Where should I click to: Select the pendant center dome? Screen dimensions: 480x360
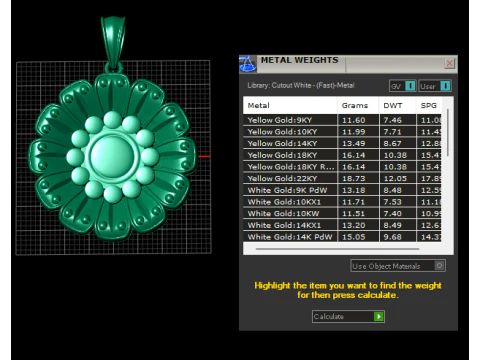pos(112,156)
